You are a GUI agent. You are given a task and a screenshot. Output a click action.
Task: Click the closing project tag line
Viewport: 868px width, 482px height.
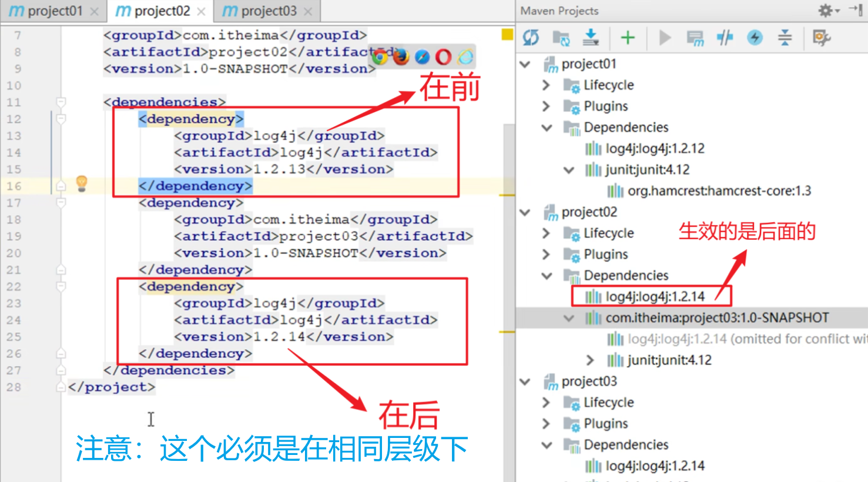(x=112, y=387)
